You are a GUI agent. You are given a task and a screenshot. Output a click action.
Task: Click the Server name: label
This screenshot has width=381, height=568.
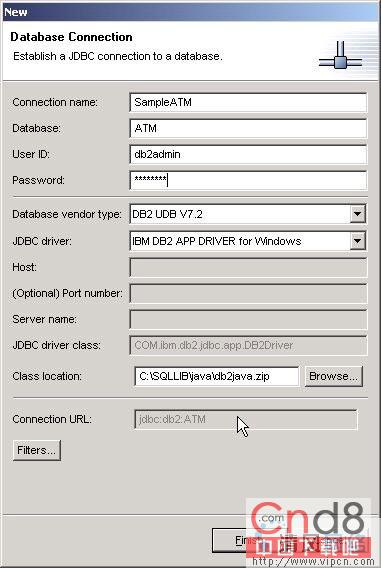coord(45,320)
